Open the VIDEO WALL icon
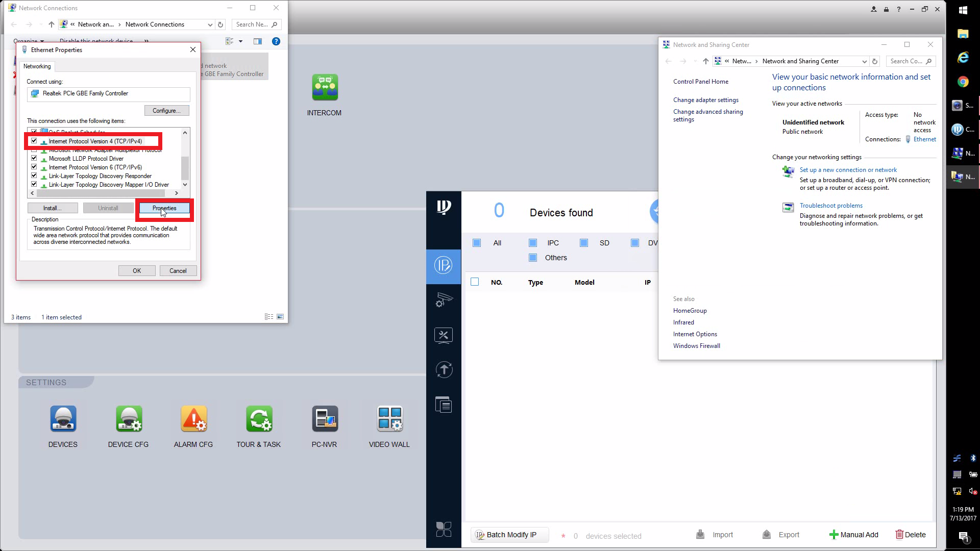Image resolution: width=980 pixels, height=551 pixels. tap(389, 419)
